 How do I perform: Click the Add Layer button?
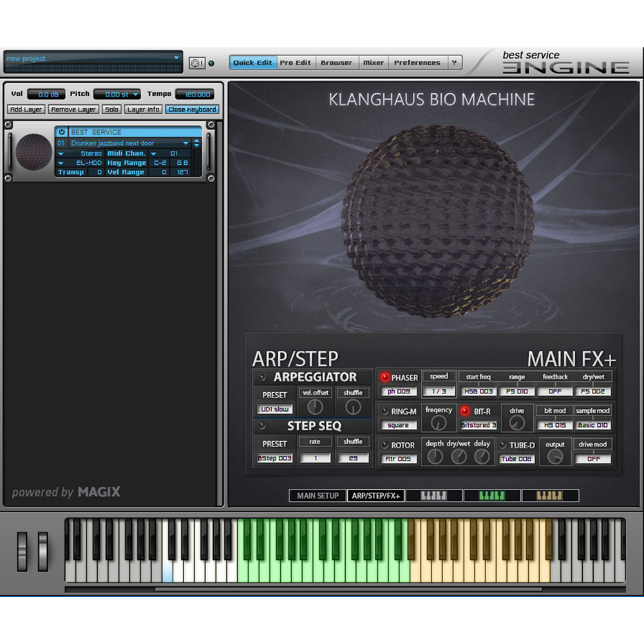[x=26, y=109]
